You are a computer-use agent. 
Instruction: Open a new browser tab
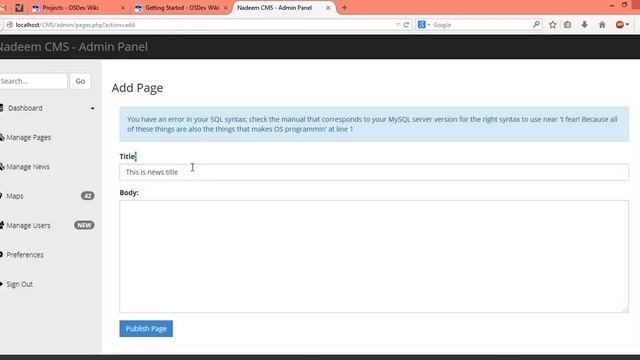pos(344,8)
